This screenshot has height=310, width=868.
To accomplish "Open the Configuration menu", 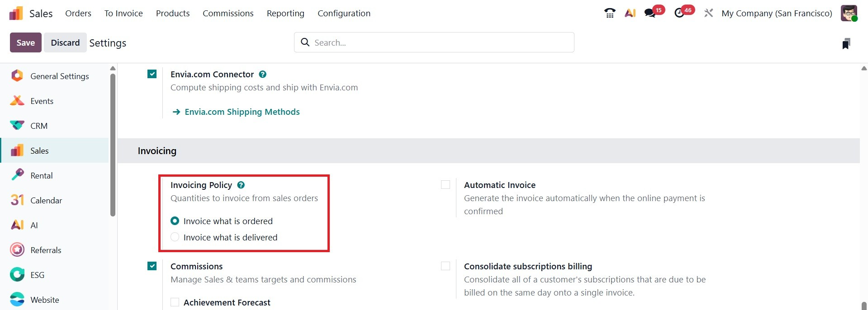I will [x=344, y=13].
